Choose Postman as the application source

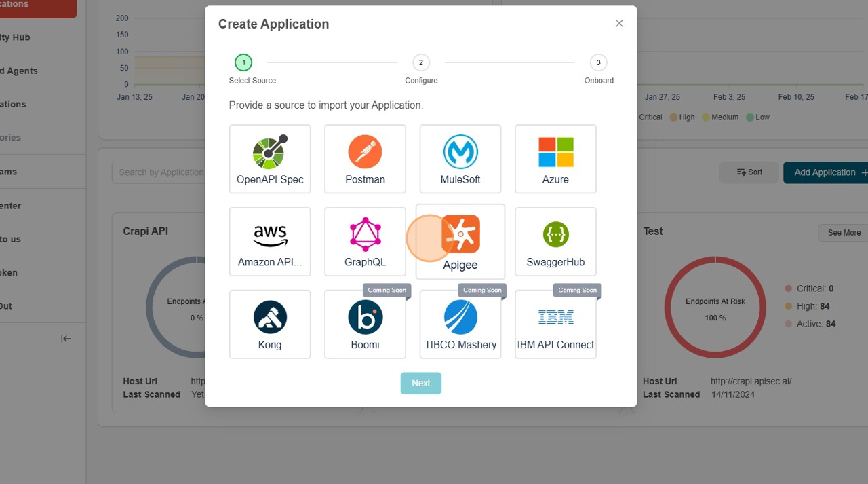click(x=365, y=159)
